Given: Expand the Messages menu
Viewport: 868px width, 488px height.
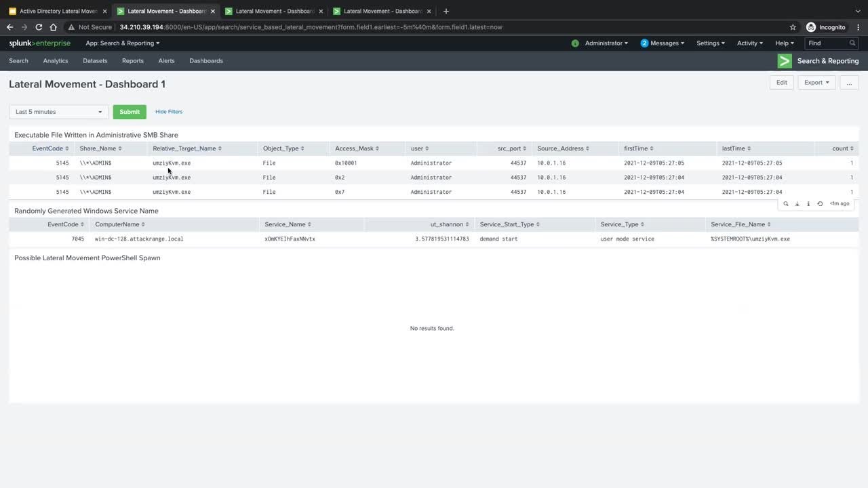Looking at the screenshot, I should point(667,43).
